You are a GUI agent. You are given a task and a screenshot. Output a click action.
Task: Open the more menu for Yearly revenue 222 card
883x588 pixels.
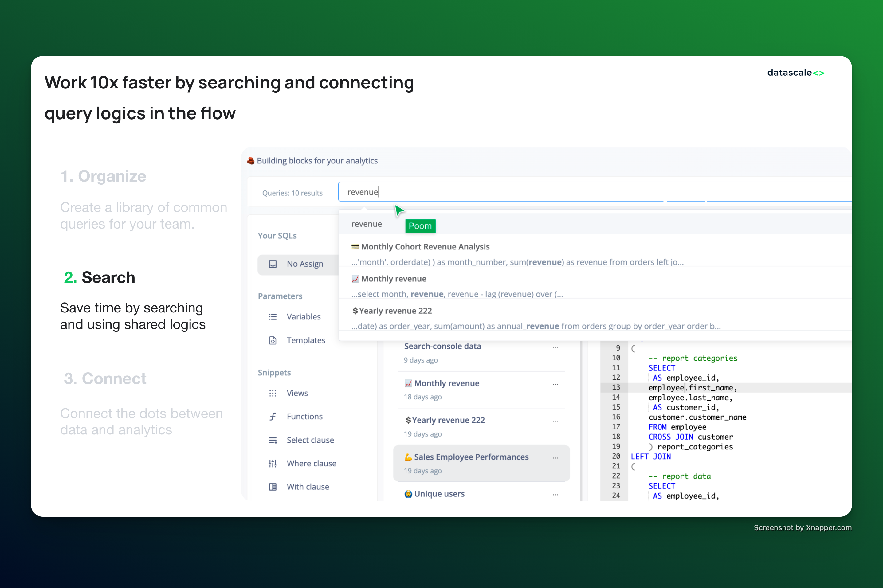555,421
